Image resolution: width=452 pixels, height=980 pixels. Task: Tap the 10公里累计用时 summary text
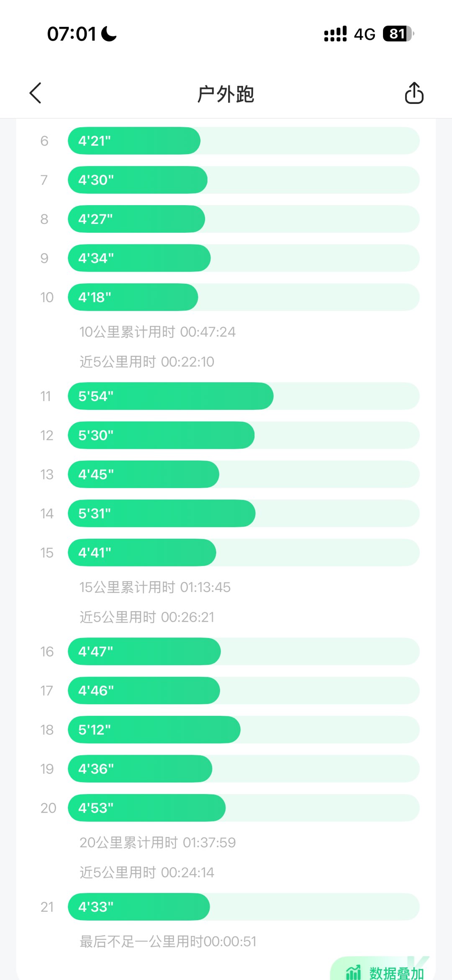tap(157, 332)
